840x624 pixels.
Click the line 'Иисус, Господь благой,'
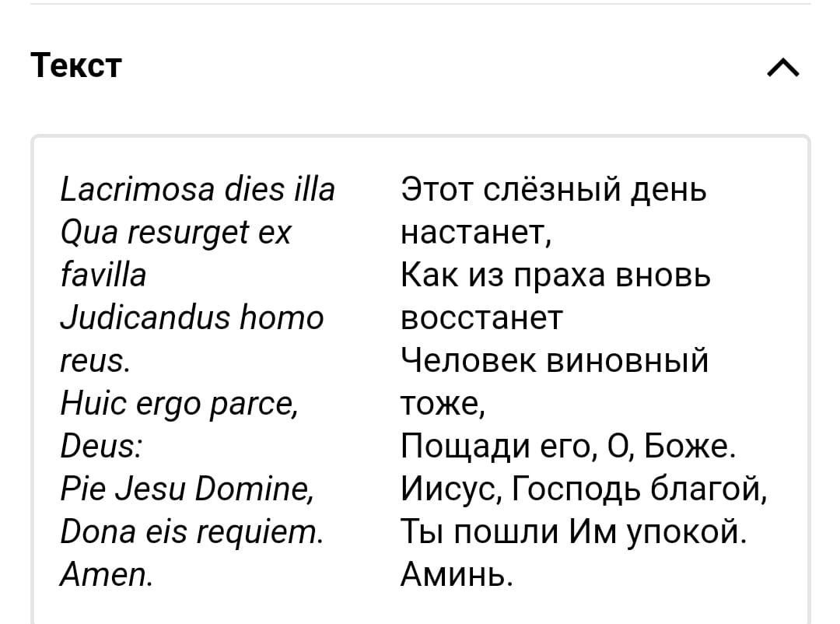[x=584, y=490]
